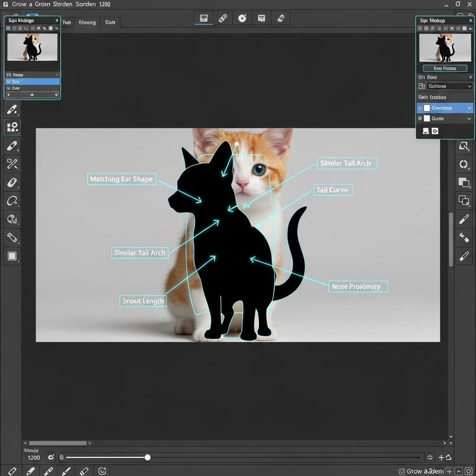Expand the highlighted layer's chevron
This screenshot has height=476, width=476.
pyautogui.click(x=469, y=108)
